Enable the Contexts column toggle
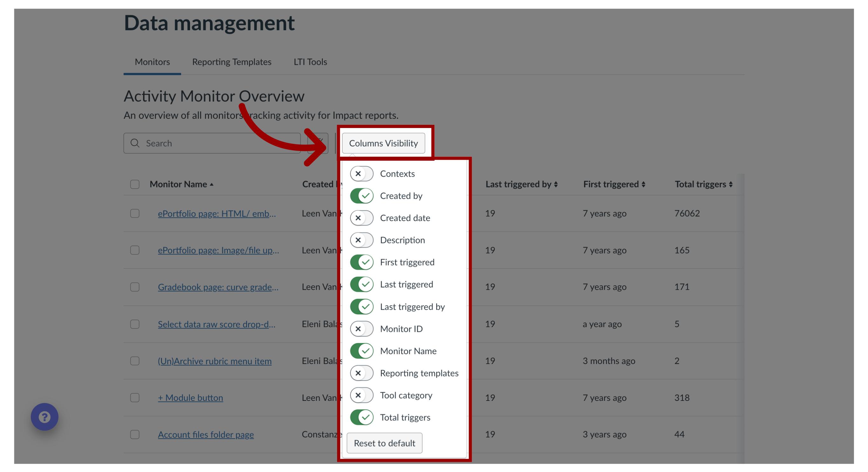This screenshot has height=472, width=868. coord(362,173)
